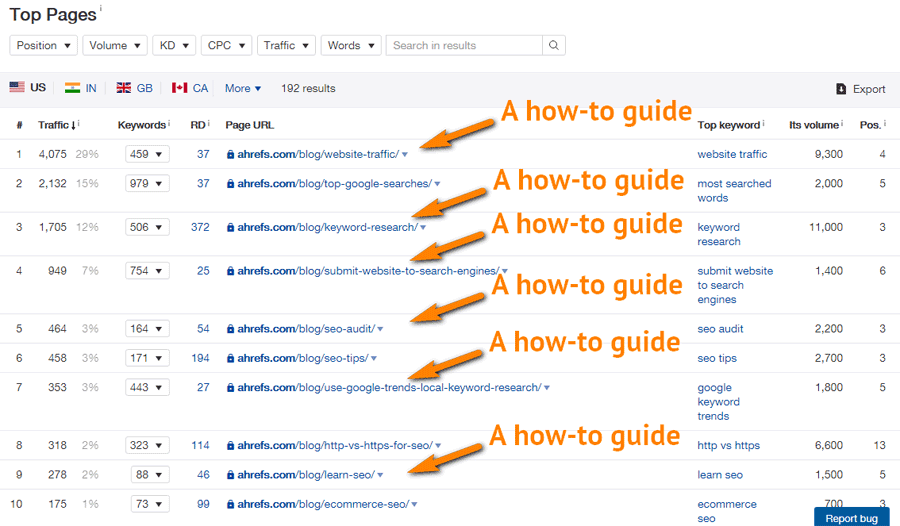Click the Report bug button
The height and width of the screenshot is (526, 900).
coord(851,517)
